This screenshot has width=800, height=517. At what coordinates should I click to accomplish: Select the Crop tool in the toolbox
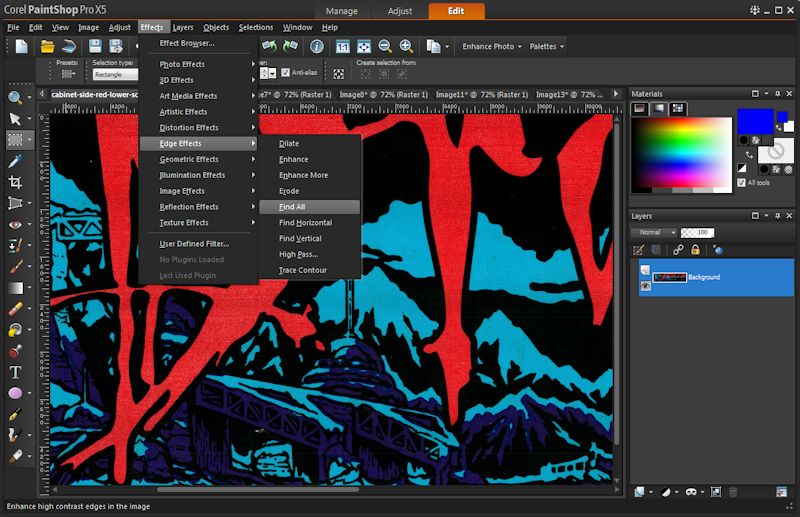coord(15,182)
